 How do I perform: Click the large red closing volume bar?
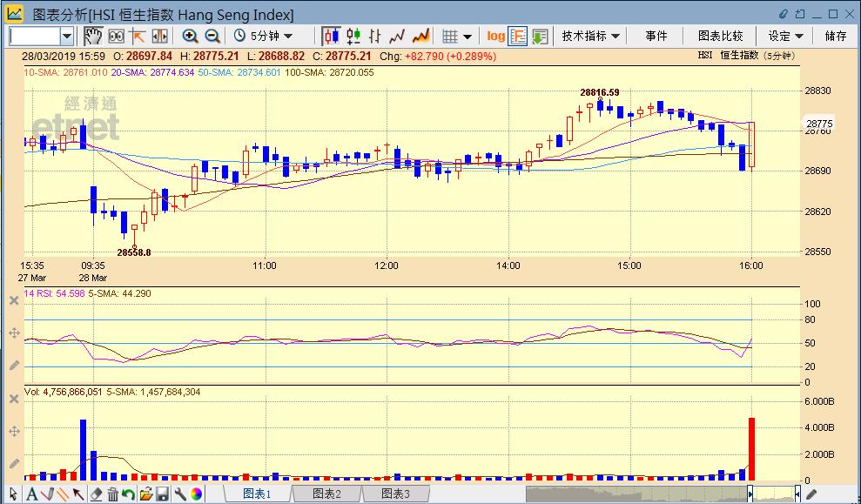point(751,449)
